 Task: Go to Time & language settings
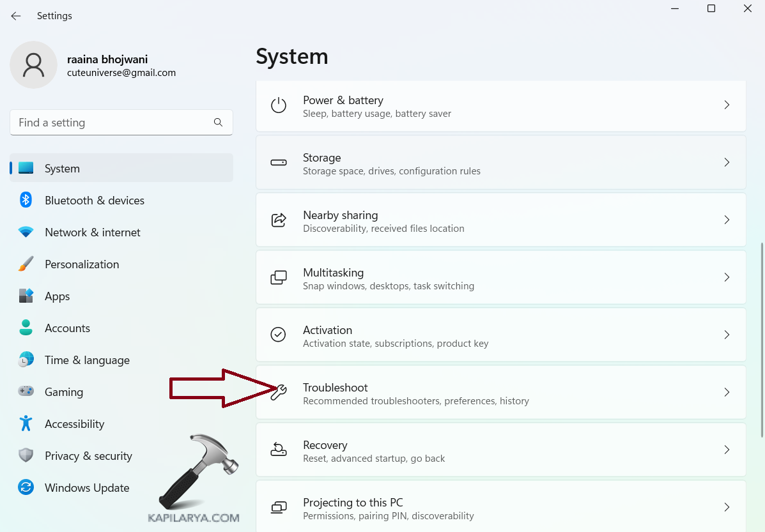click(x=87, y=360)
